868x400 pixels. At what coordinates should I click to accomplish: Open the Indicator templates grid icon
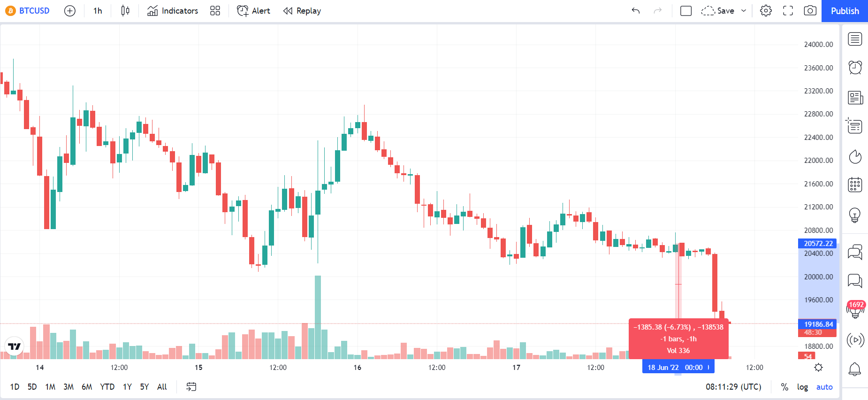coord(215,11)
